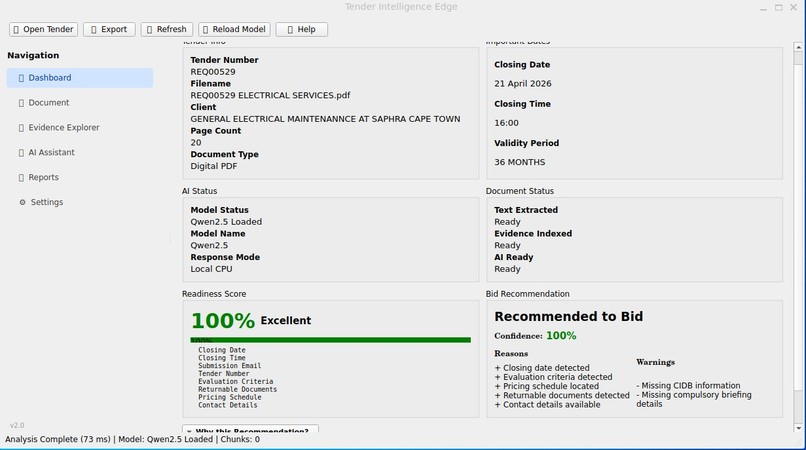Minimize the Tender Intelligence Edge window
The height and width of the screenshot is (450, 806).
763,8
